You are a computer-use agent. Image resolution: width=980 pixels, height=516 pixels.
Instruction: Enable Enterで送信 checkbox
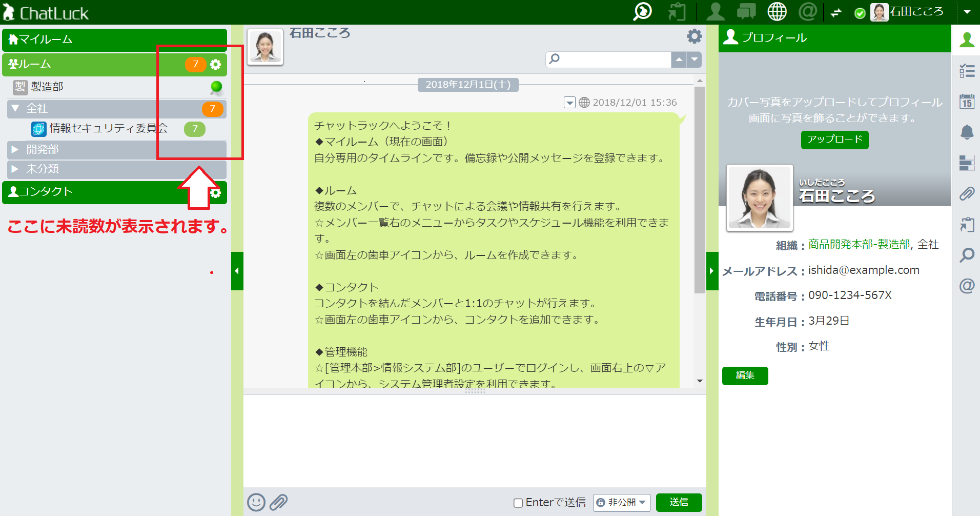click(x=518, y=503)
